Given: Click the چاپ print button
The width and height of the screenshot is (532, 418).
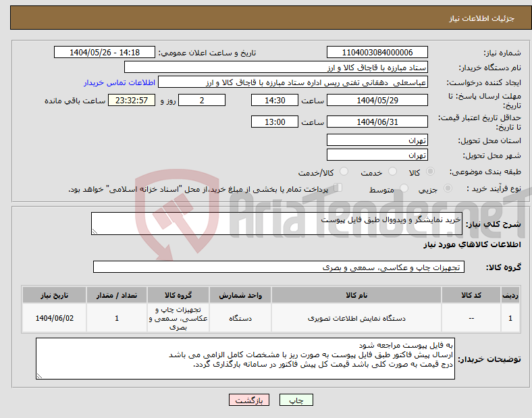Looking at the screenshot, I should pos(296,400).
